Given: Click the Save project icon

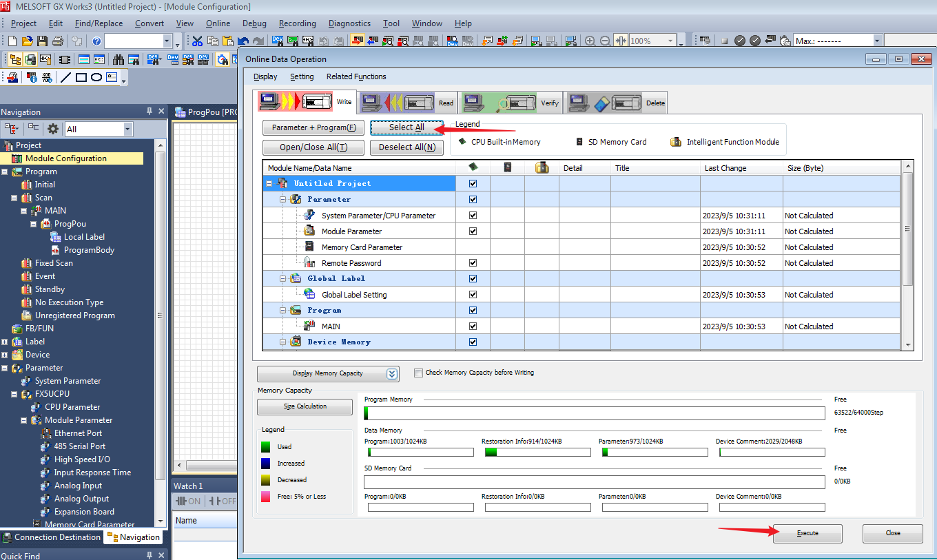Looking at the screenshot, I should coord(43,41).
